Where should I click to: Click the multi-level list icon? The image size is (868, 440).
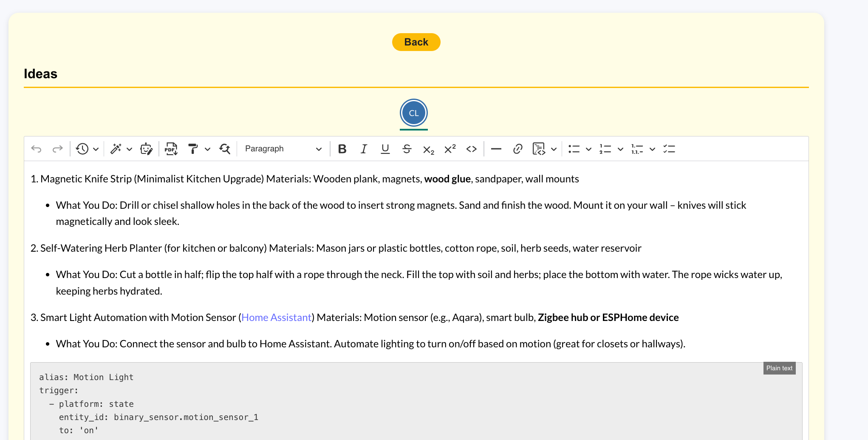[x=637, y=149]
